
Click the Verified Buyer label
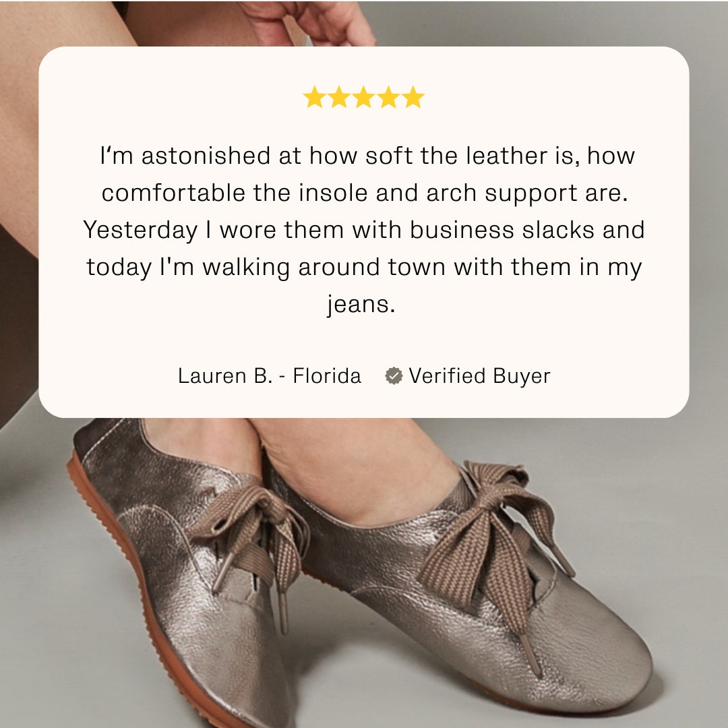(x=479, y=376)
